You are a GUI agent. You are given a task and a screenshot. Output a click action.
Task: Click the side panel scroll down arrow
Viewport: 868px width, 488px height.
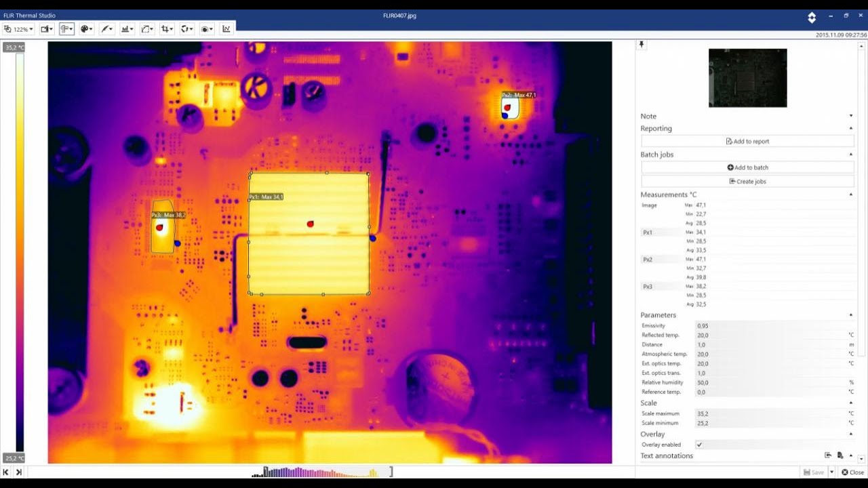[861, 459]
